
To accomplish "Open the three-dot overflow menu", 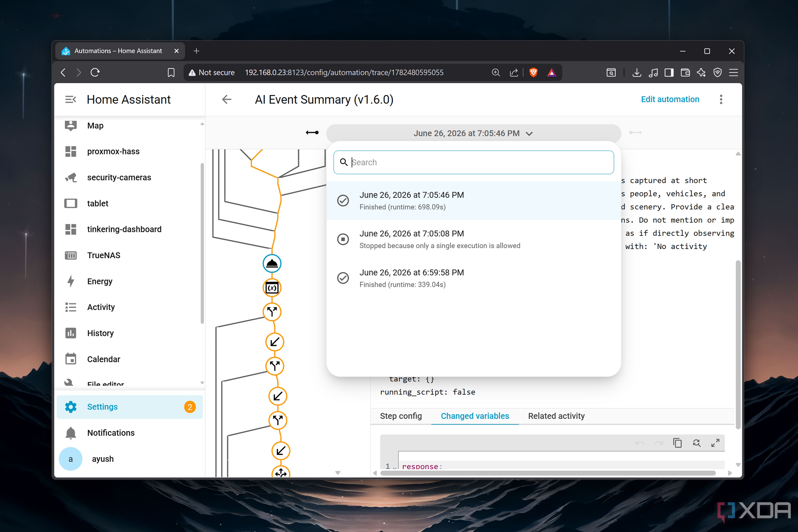I will click(x=721, y=99).
